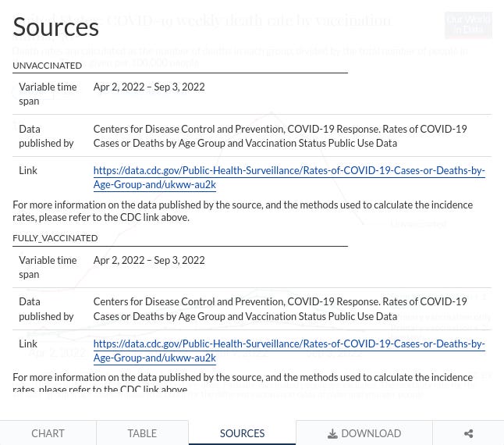Click the 'For more information' note under UNVACCINATED

[243, 211]
